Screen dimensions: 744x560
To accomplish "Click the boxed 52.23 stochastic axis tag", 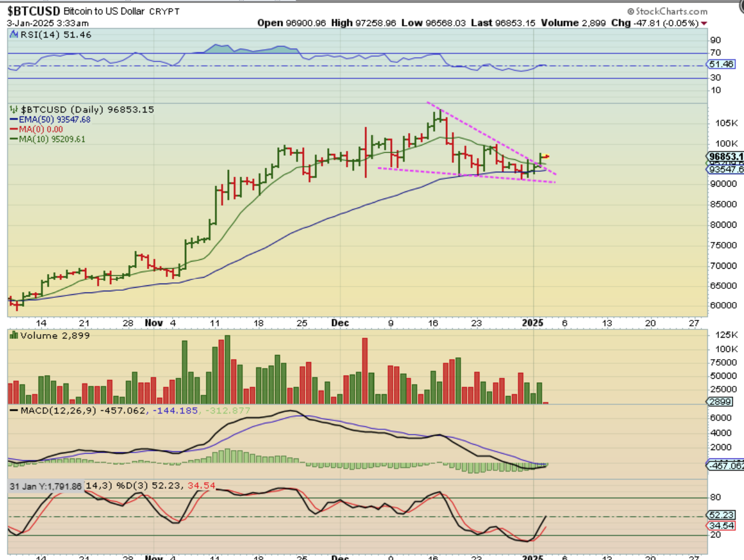I will coord(720,515).
